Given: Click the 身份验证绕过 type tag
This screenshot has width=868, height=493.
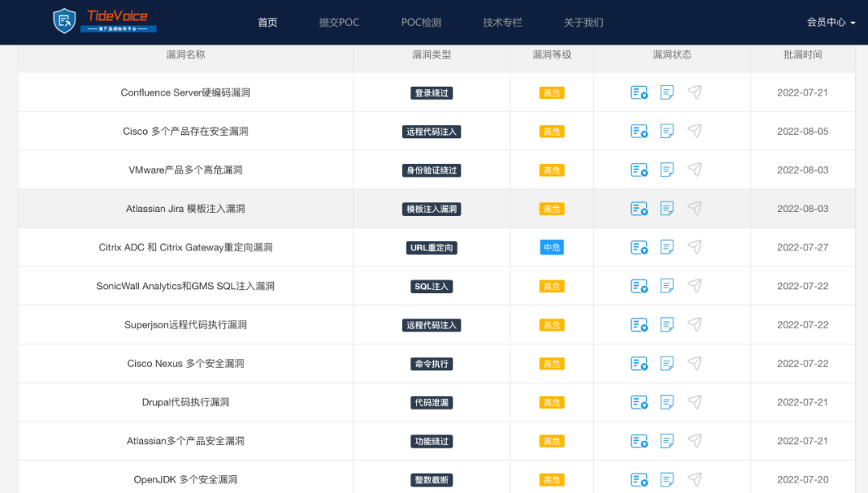Looking at the screenshot, I should (432, 170).
